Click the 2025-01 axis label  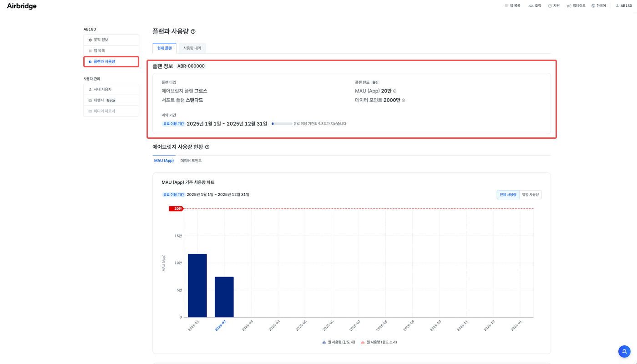click(193, 325)
